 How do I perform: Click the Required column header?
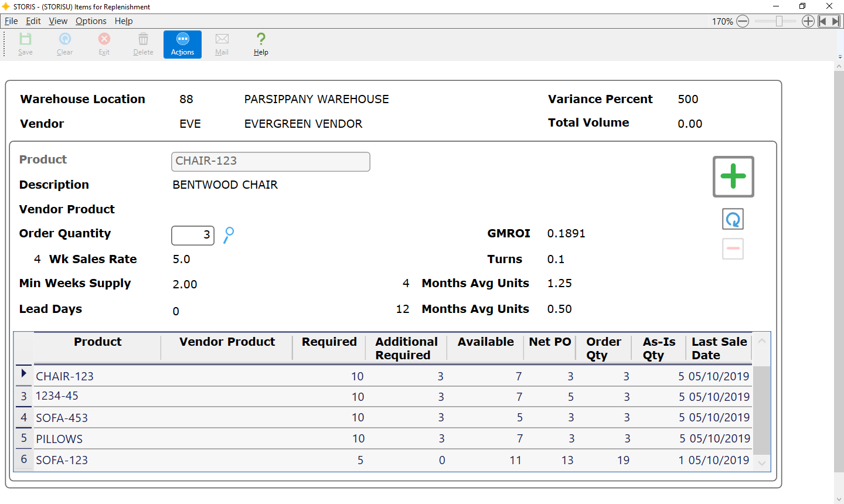329,348
